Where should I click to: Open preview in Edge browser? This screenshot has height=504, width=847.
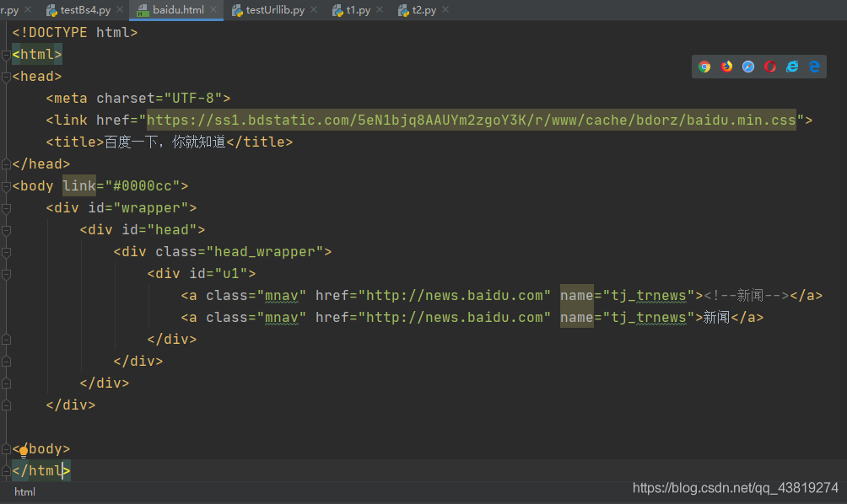814,67
